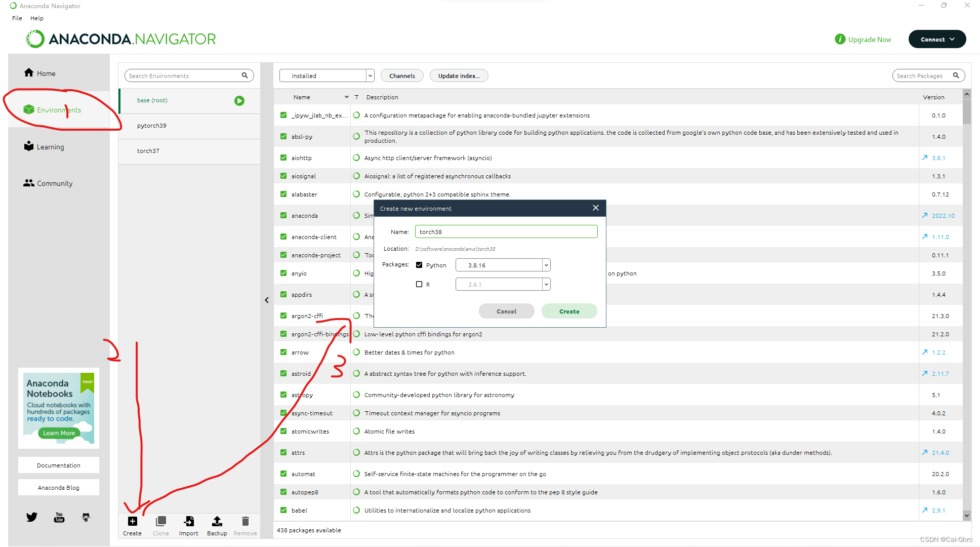Select the pytorch39 environment
980x547 pixels.
coord(189,126)
